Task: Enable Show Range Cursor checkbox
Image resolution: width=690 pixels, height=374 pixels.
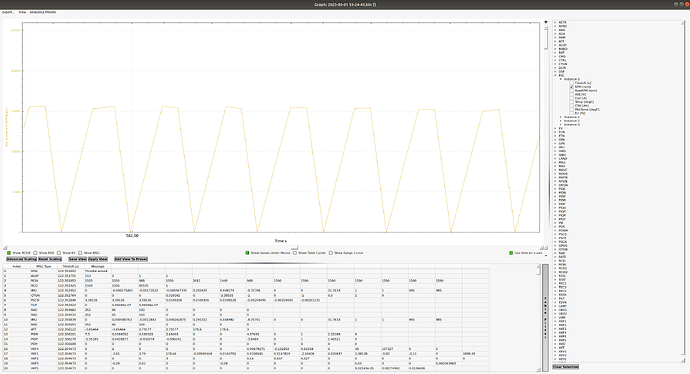Action: click(330, 253)
